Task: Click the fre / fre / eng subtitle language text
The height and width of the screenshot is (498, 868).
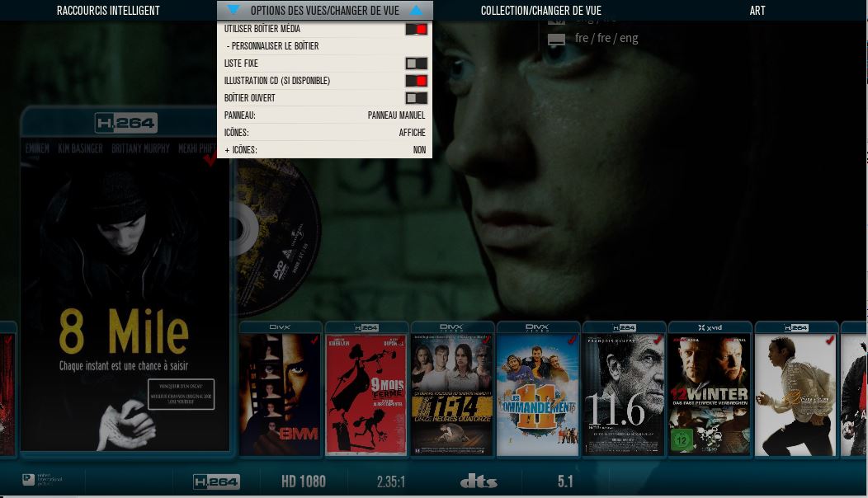Action: click(606, 38)
